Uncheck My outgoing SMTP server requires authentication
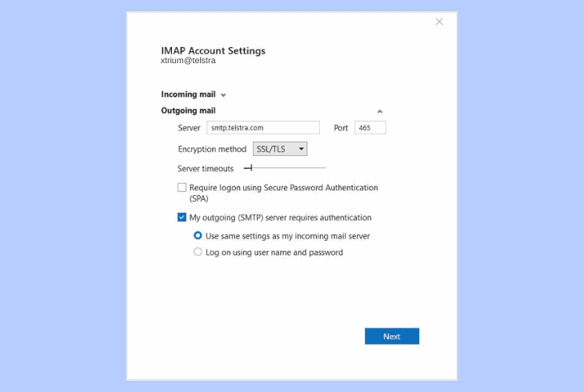Viewport: 584px width, 392px height. tap(182, 218)
